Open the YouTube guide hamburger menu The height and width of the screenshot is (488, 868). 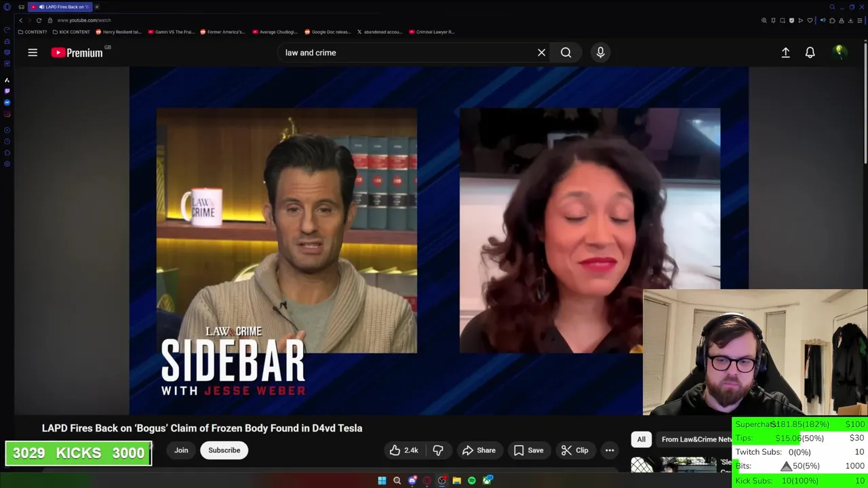coord(33,52)
